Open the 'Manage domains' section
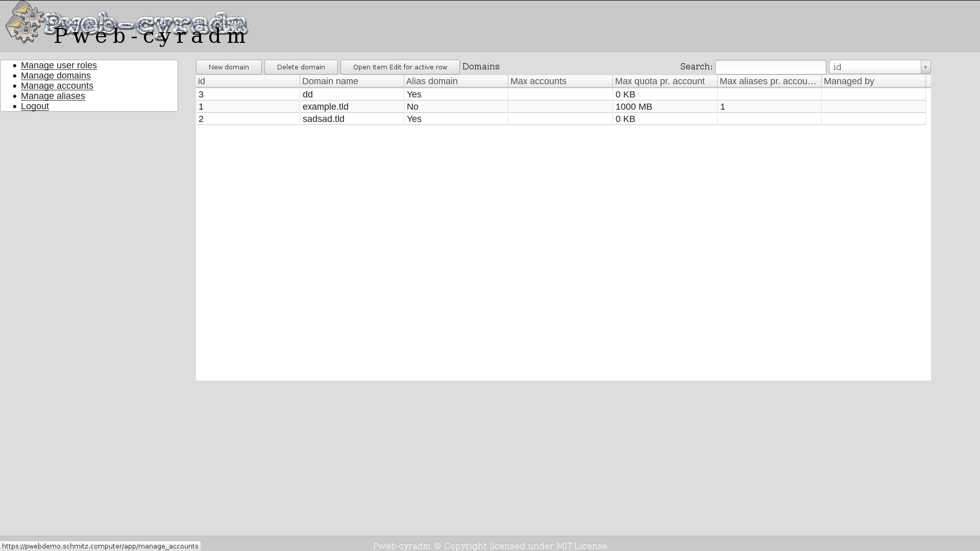 (56, 76)
